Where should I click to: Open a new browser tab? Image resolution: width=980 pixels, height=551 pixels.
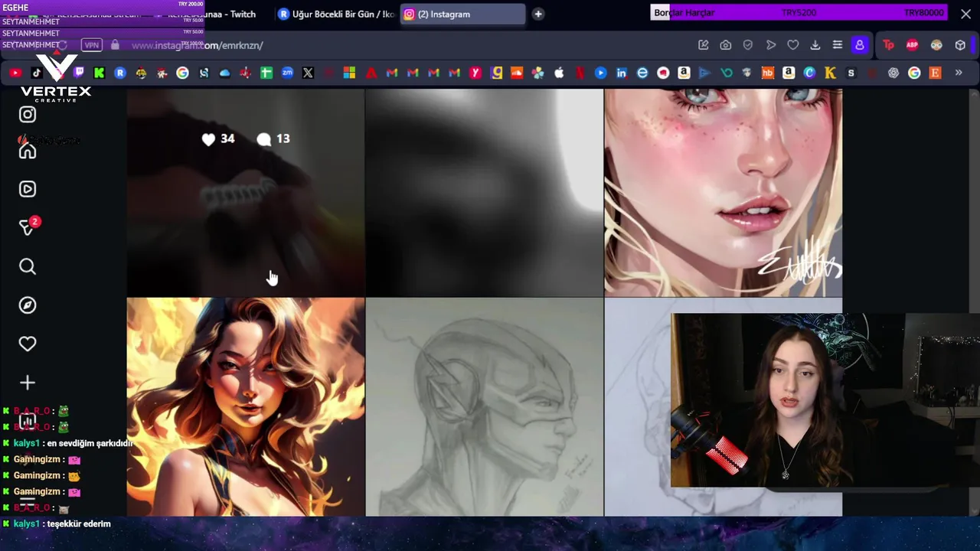[x=538, y=14]
